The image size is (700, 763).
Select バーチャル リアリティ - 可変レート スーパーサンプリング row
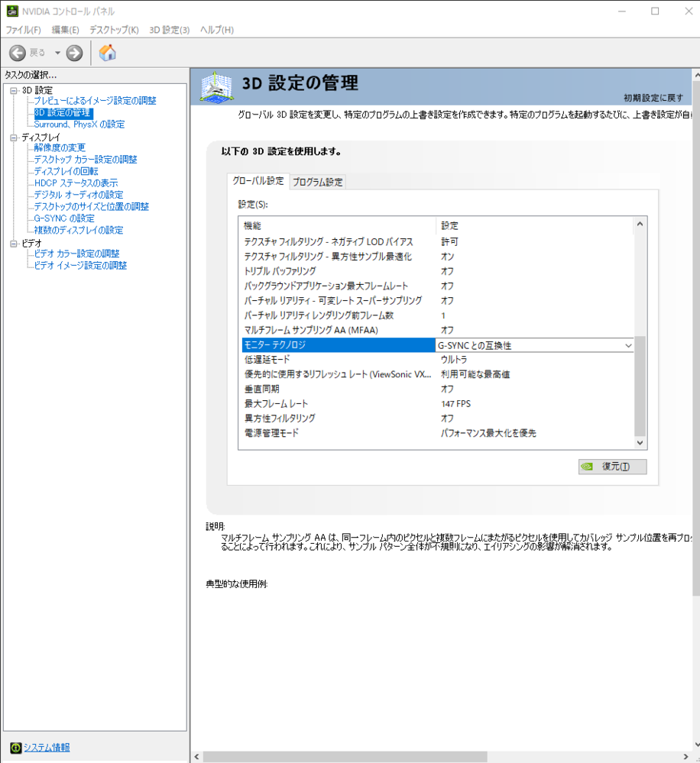(x=438, y=301)
